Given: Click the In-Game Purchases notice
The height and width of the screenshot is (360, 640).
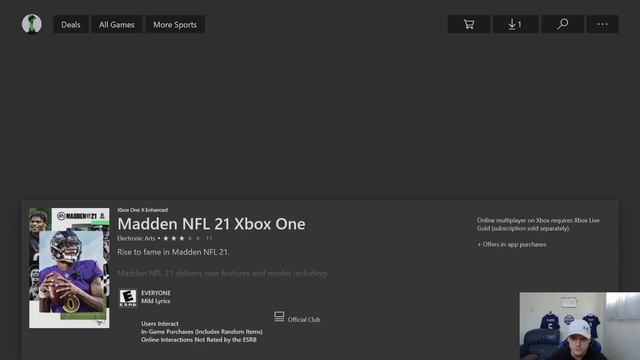Looking at the screenshot, I should (202, 332).
